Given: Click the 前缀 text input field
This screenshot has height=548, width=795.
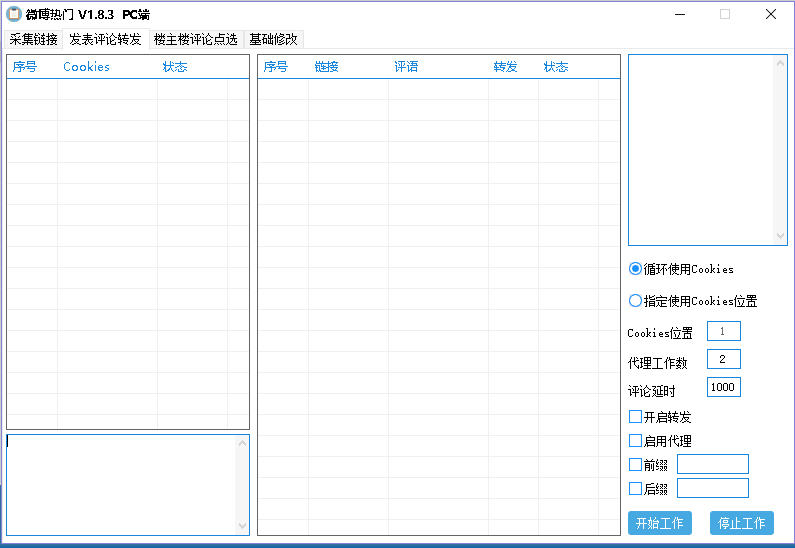Looking at the screenshot, I should [x=712, y=464].
